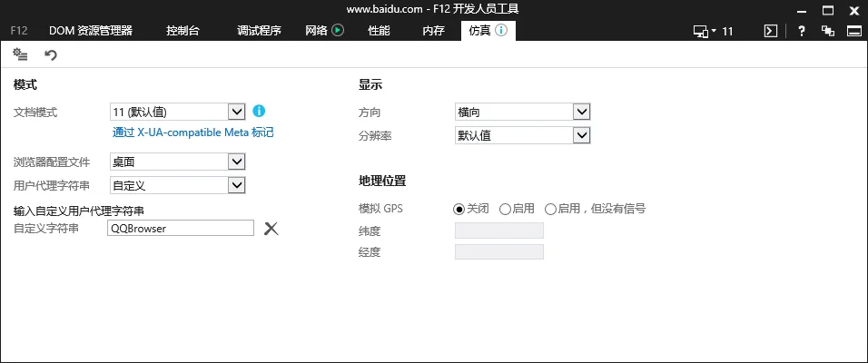Switch to the DOM 资源管理器 tab
The height and width of the screenshot is (363, 868).
pyautogui.click(x=90, y=31)
